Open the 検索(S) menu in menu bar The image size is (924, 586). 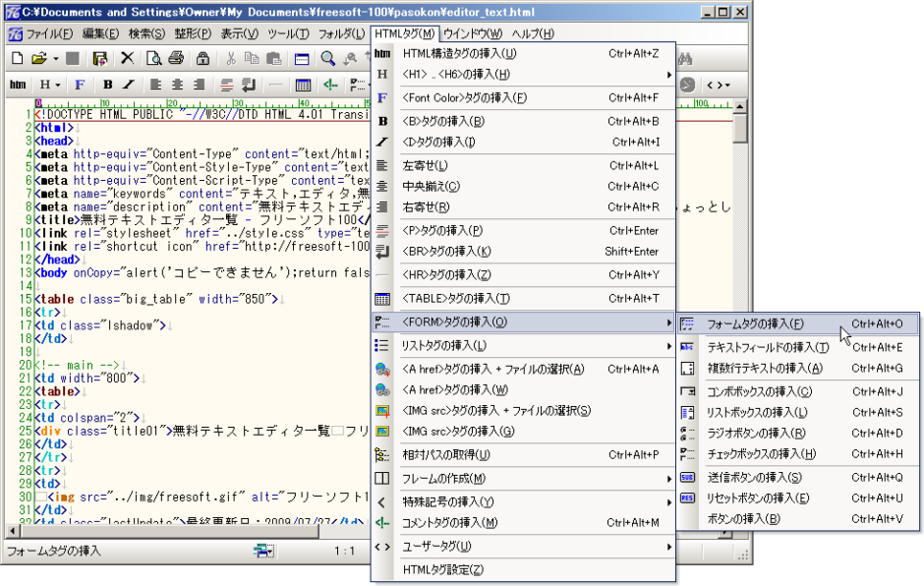147,33
